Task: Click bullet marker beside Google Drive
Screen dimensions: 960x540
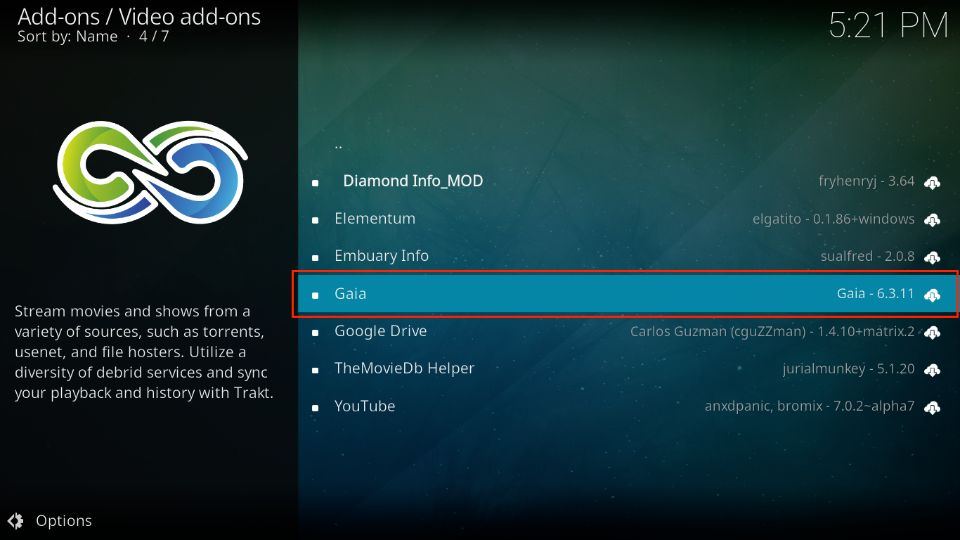Action: pyautogui.click(x=315, y=333)
